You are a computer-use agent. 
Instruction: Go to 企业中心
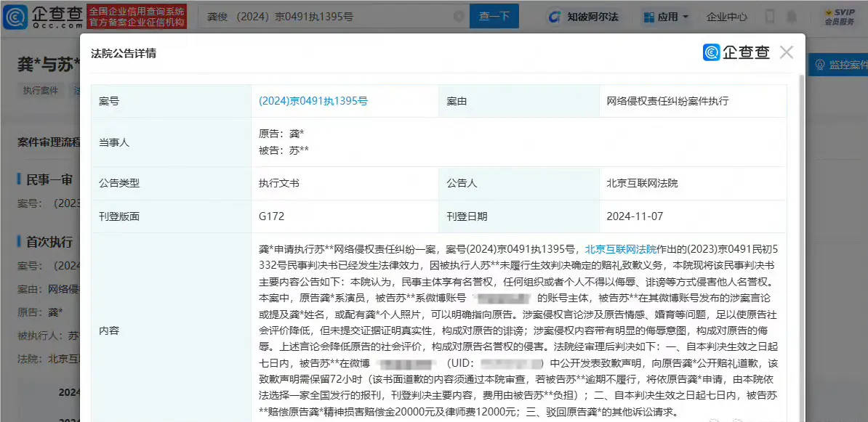tap(727, 17)
